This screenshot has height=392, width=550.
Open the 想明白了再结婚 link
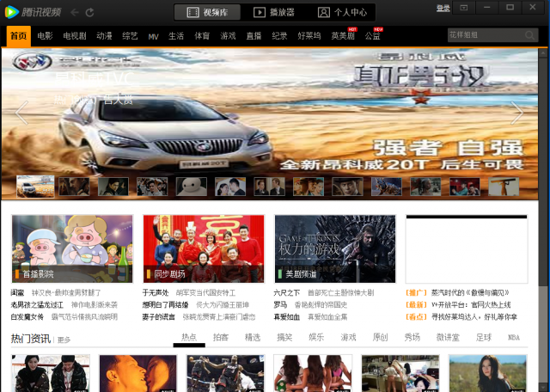166,305
